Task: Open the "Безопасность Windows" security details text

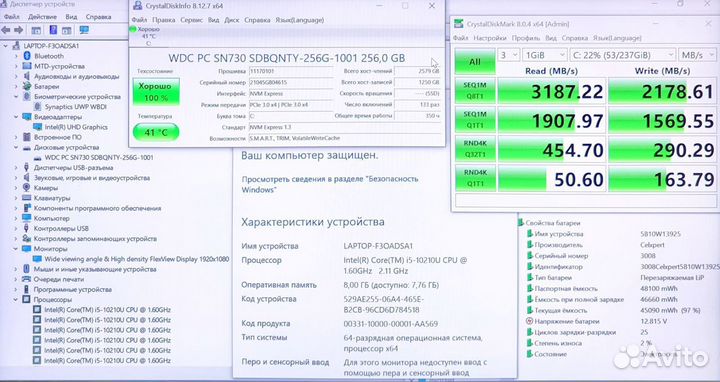Action: coord(330,184)
